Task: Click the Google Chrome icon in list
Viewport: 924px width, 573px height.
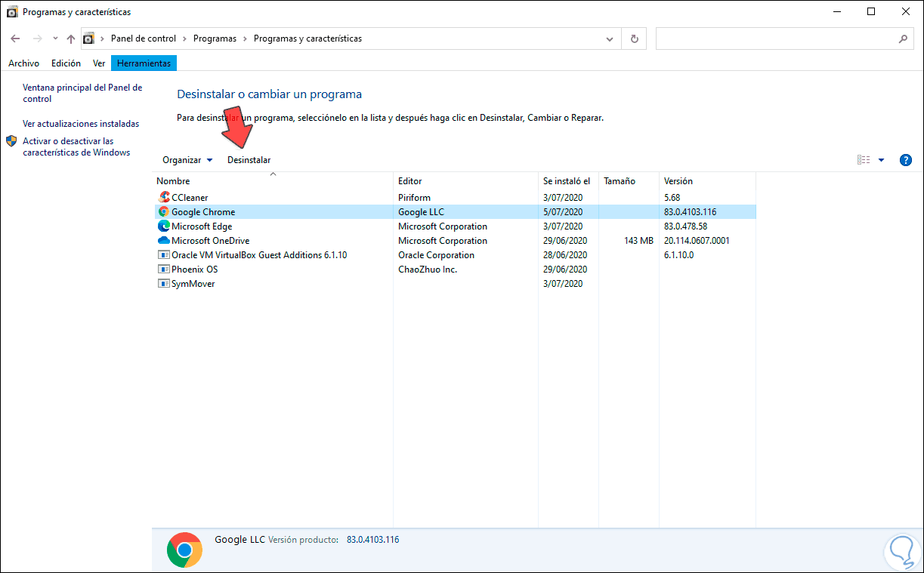Action: point(164,211)
